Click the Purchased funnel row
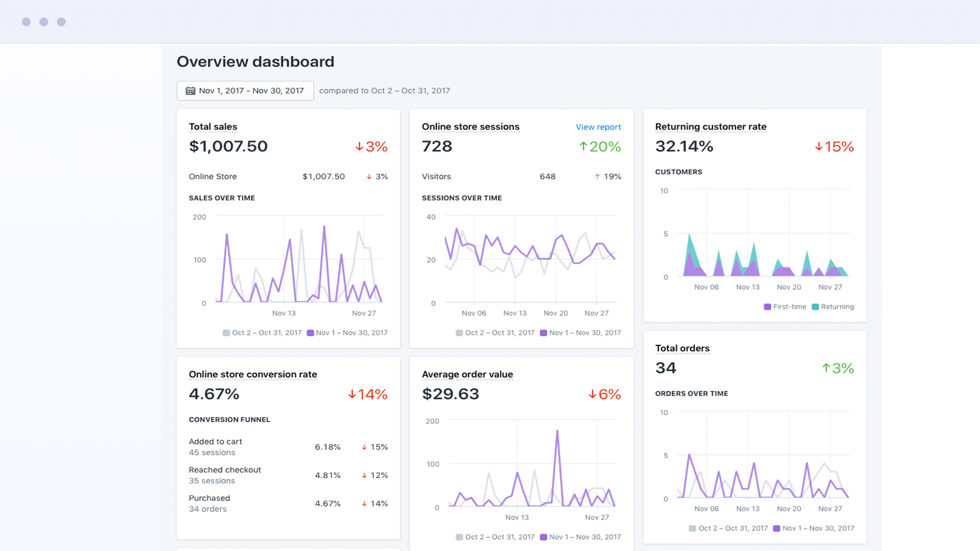The height and width of the screenshot is (551, 980). point(288,503)
